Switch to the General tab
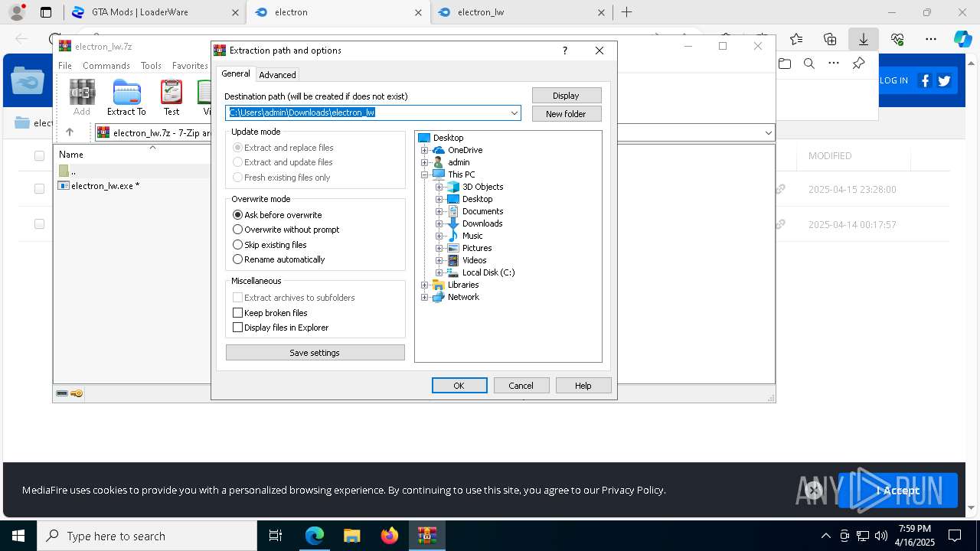Image resolution: width=980 pixels, height=551 pixels. pos(236,73)
